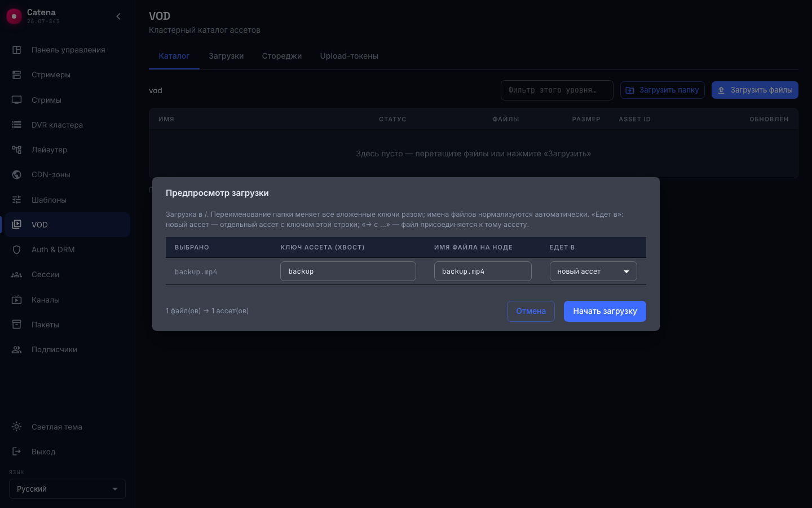Click the Светлая тема sun icon

click(x=17, y=427)
